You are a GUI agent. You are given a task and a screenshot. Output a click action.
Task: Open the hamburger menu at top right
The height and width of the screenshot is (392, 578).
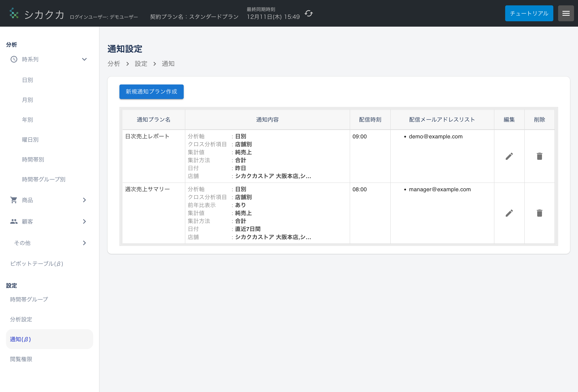coord(566,13)
